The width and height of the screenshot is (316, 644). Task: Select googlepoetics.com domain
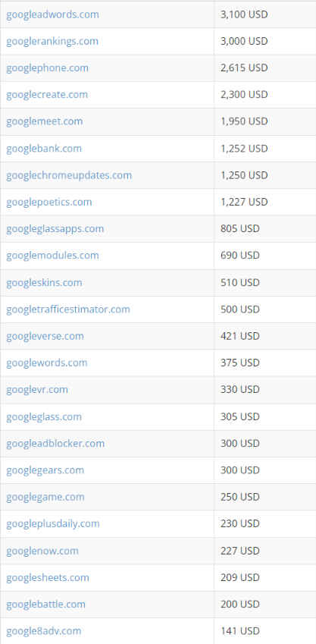[x=48, y=202]
